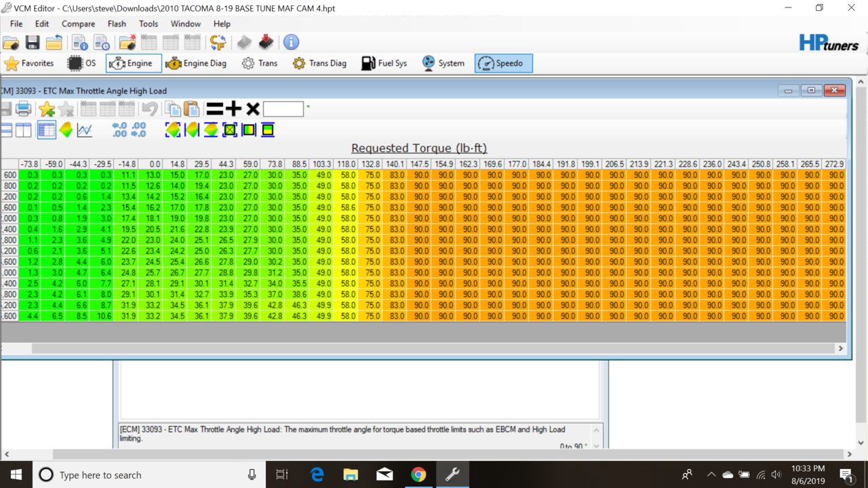Click the last green-yellow horizontal-bars square icon

[268, 129]
